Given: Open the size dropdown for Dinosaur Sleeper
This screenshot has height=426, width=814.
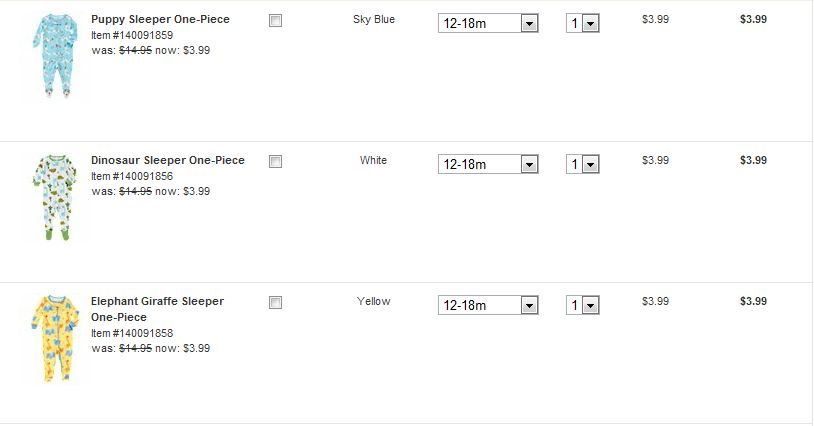Looking at the screenshot, I should [488, 164].
